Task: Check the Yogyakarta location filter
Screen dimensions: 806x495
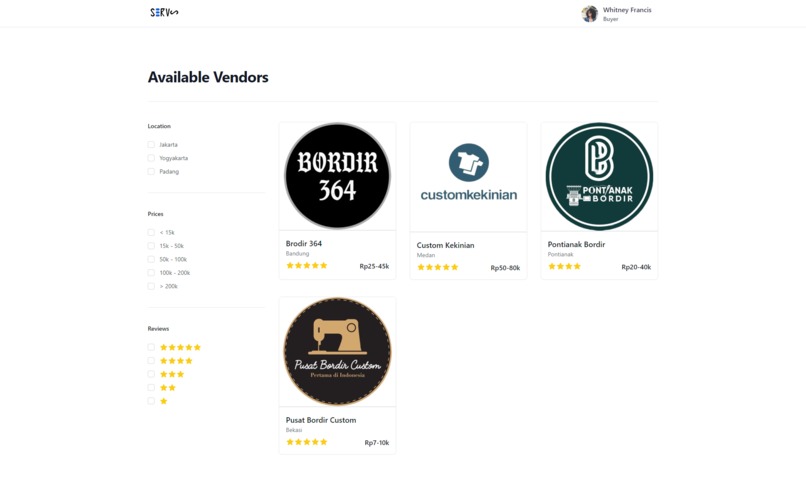Action: [151, 158]
